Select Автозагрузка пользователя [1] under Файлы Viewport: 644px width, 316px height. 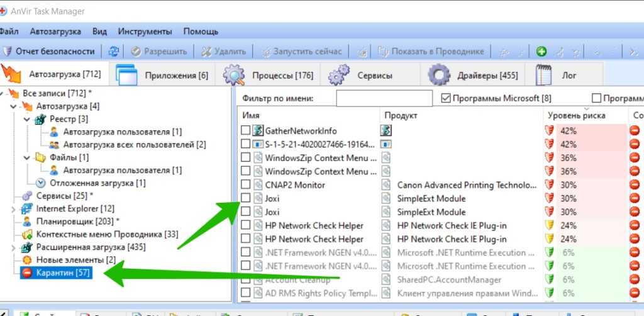123,170
